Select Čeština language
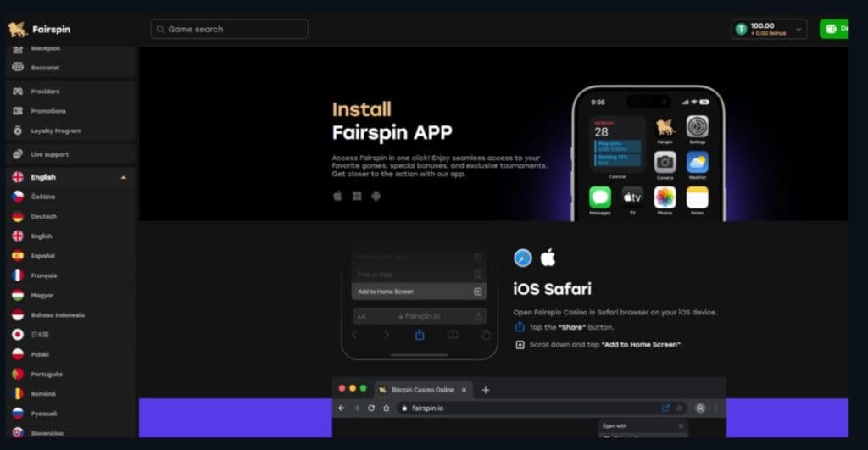 71,197
